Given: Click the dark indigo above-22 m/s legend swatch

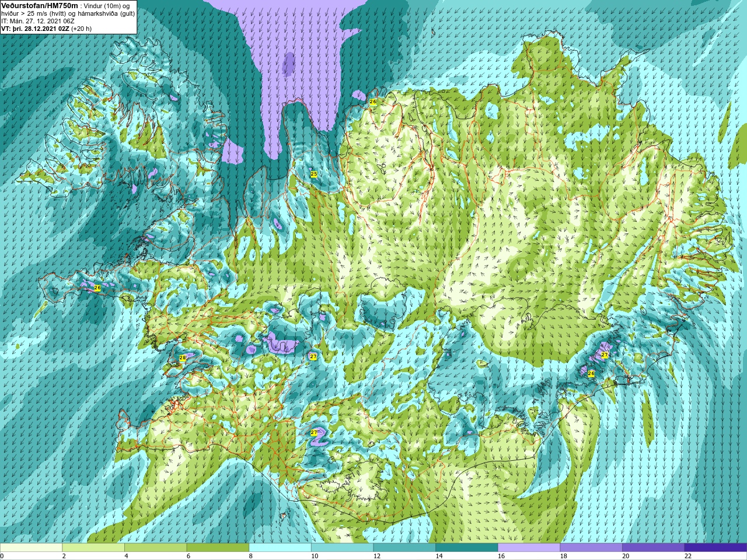Looking at the screenshot, I should [715, 548].
